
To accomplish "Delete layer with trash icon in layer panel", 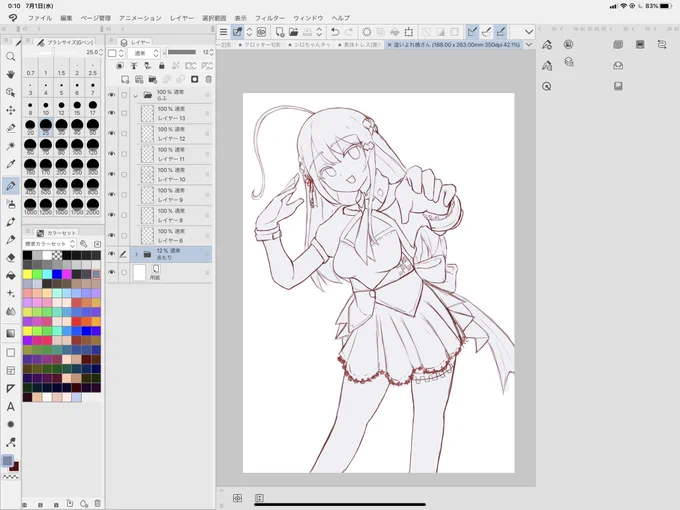I will pos(209,79).
